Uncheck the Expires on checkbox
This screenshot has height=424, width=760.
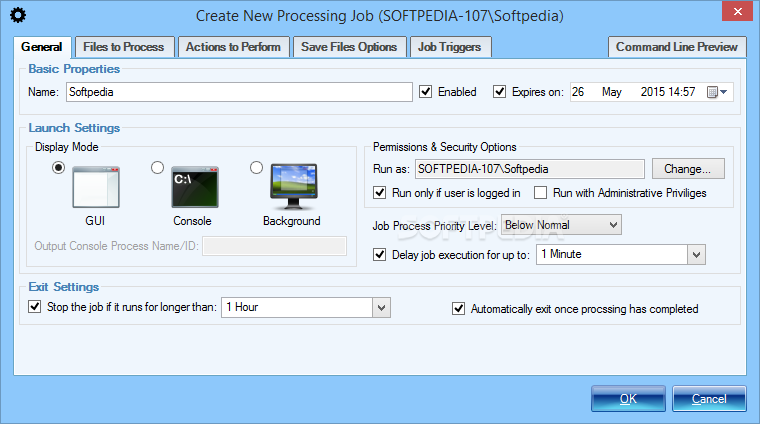click(500, 92)
